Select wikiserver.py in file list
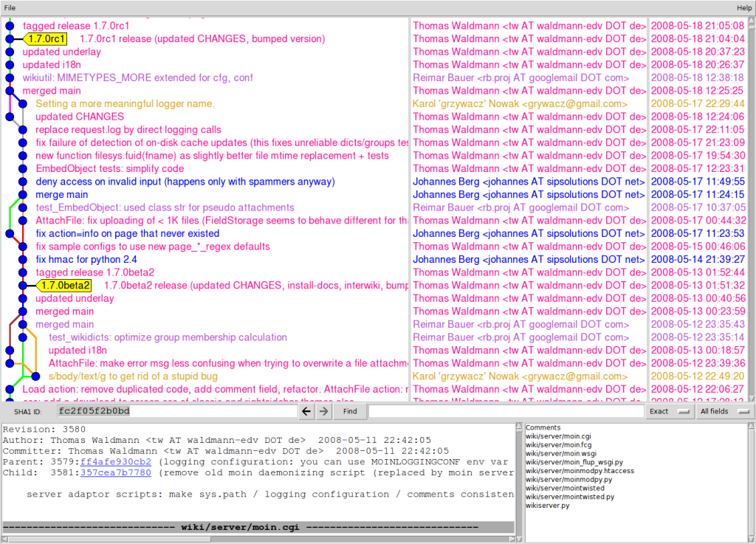The image size is (756, 544). [547, 506]
